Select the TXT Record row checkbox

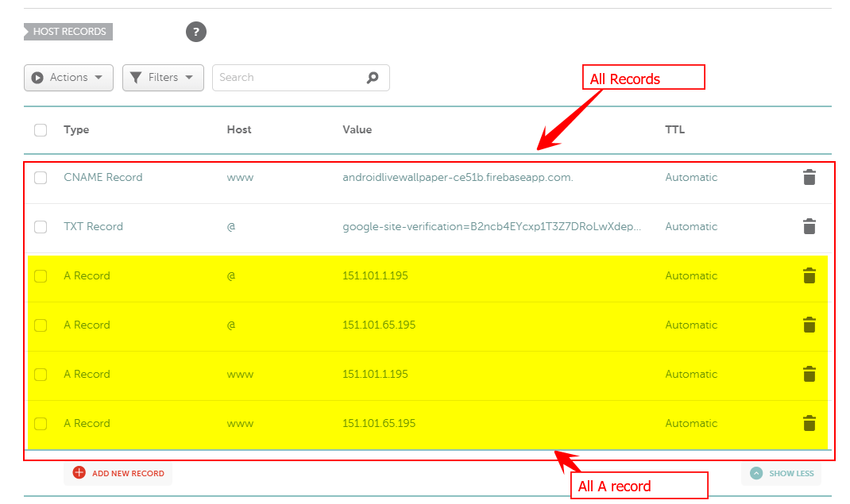point(41,227)
